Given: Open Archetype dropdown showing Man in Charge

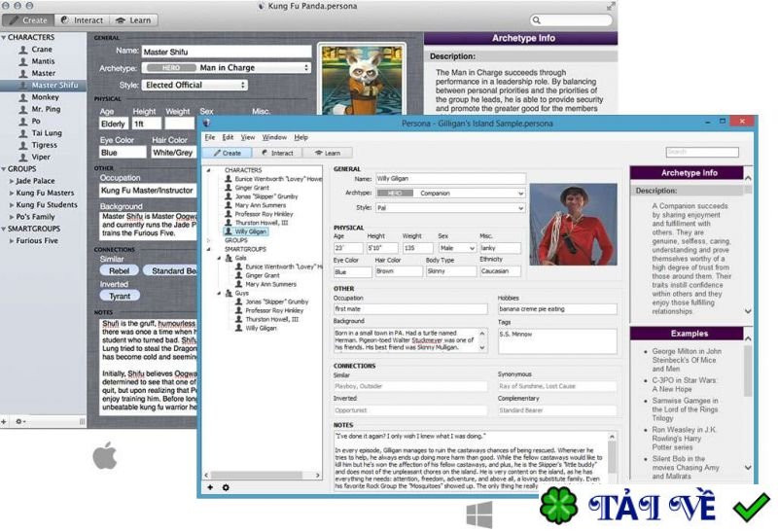Looking at the screenshot, I should [227, 67].
